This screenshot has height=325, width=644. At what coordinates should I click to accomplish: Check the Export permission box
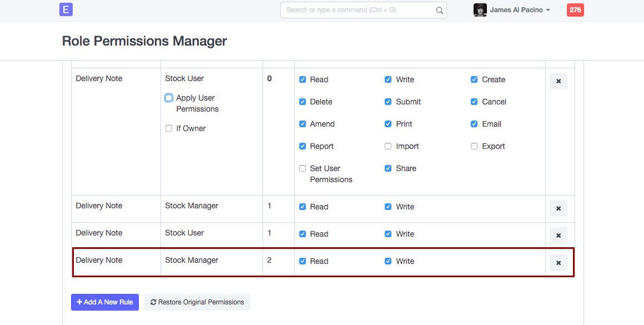(474, 146)
